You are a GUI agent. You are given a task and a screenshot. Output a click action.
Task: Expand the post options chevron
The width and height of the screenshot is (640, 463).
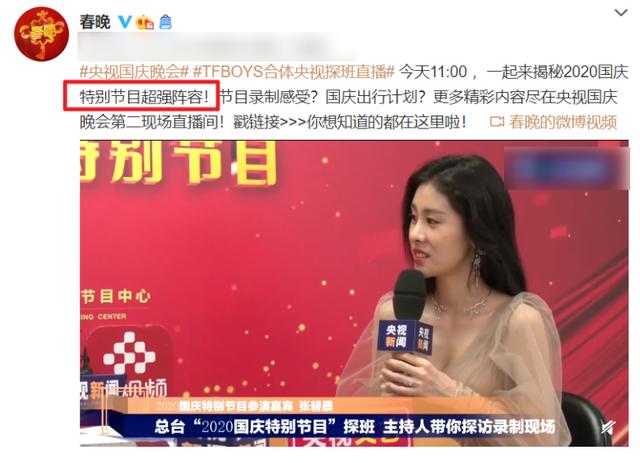pyautogui.click(x=621, y=13)
